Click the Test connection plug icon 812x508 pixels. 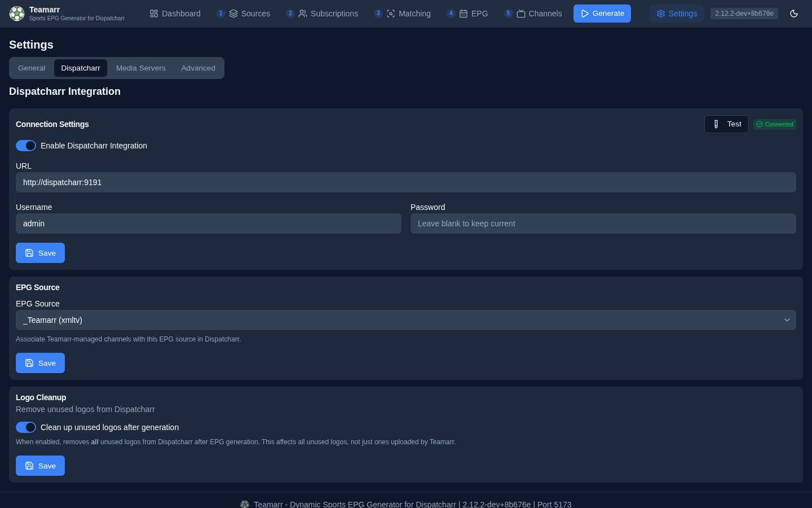716,124
